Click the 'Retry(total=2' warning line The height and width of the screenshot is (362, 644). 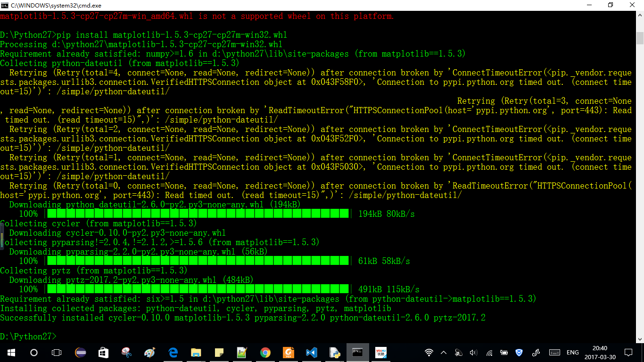[316, 139]
